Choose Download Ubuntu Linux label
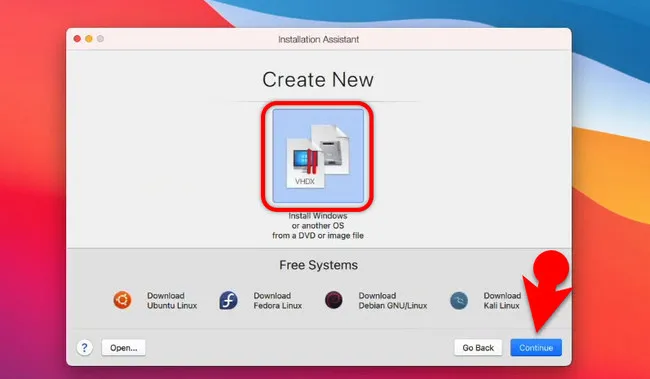The width and height of the screenshot is (650, 379). click(x=172, y=301)
